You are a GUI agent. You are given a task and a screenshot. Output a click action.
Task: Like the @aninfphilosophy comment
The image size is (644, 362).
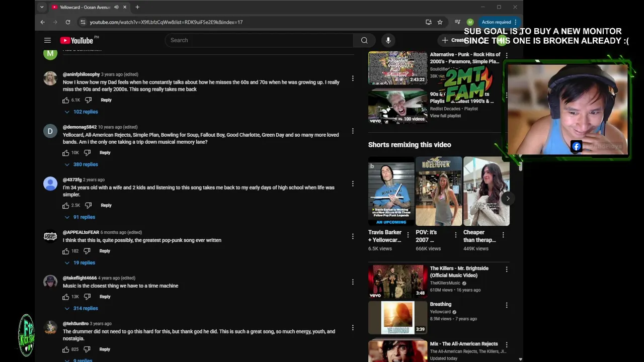point(66,100)
